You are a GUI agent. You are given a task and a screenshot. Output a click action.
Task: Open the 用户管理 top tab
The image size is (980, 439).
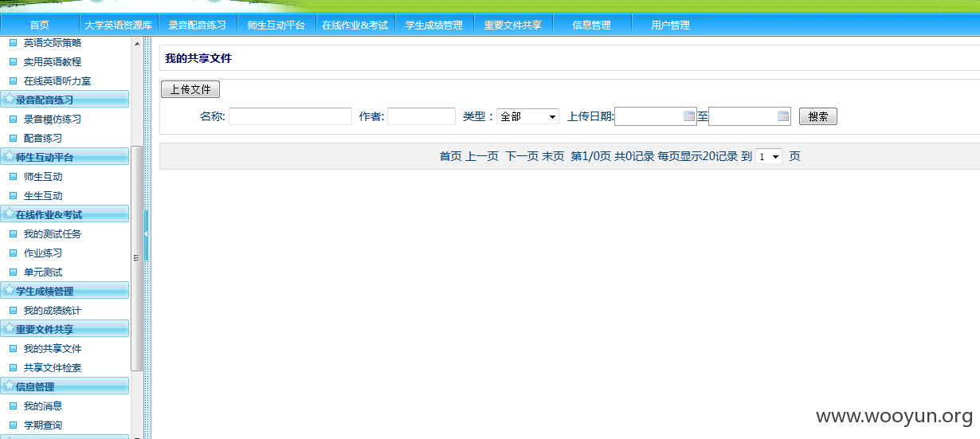pos(671,25)
